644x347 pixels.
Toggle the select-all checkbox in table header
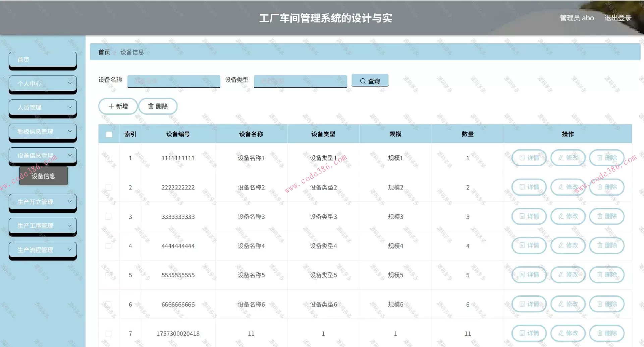(109, 134)
